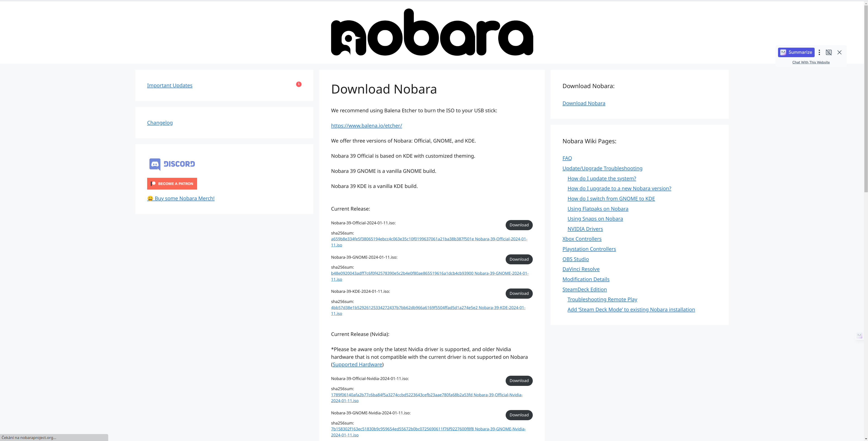Open the Buy some Nobara Merch link
The height and width of the screenshot is (441, 868).
coord(184,198)
